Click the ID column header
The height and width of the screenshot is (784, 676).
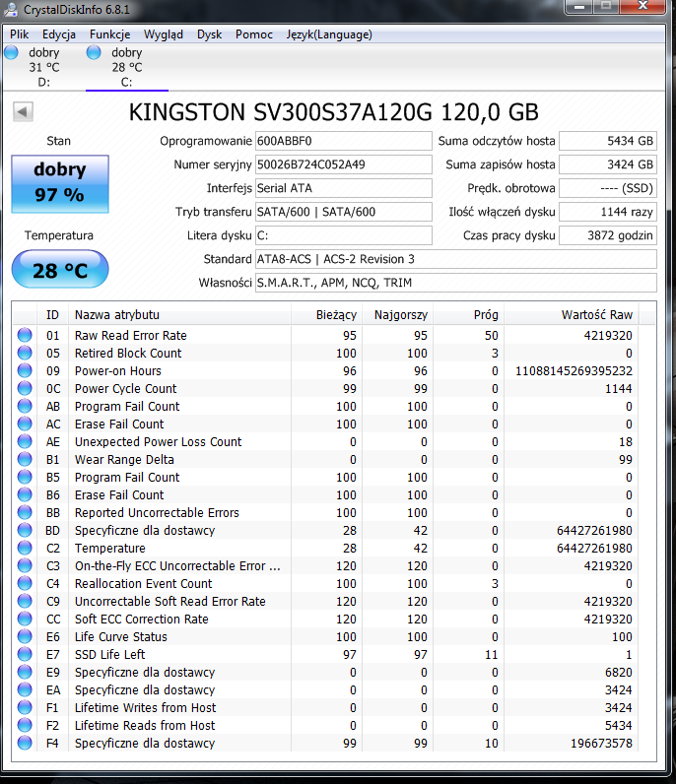[x=52, y=315]
